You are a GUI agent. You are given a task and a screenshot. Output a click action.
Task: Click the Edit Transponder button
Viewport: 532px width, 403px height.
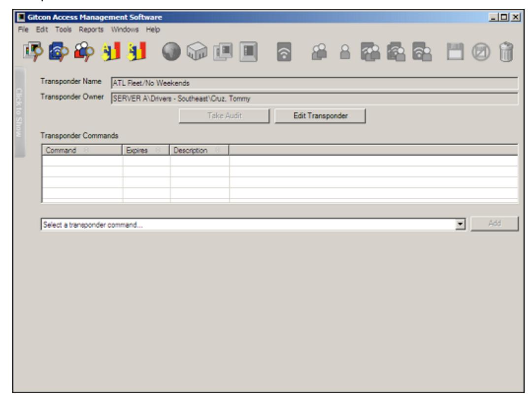320,116
